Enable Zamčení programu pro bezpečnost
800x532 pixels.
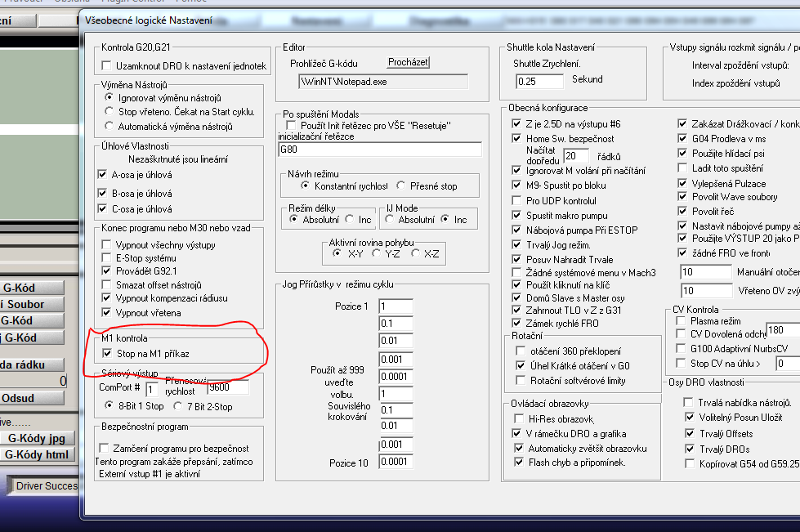tap(104, 448)
